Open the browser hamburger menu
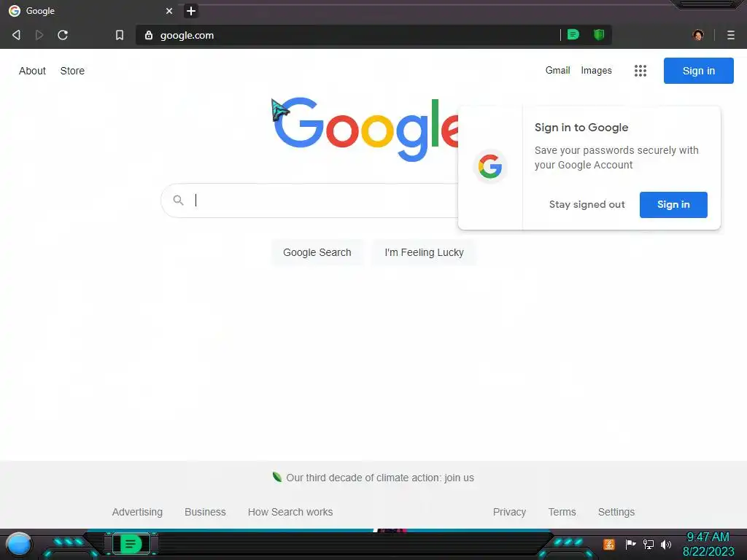Image resolution: width=747 pixels, height=560 pixels. [731, 35]
